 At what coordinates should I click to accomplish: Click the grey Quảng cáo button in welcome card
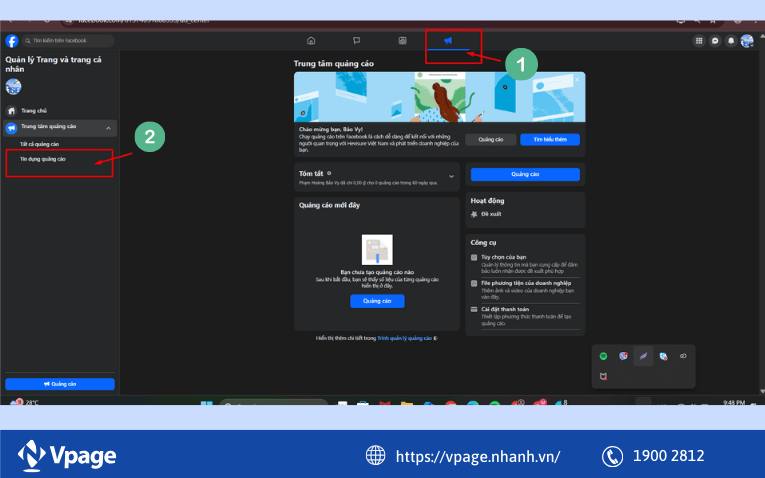491,139
